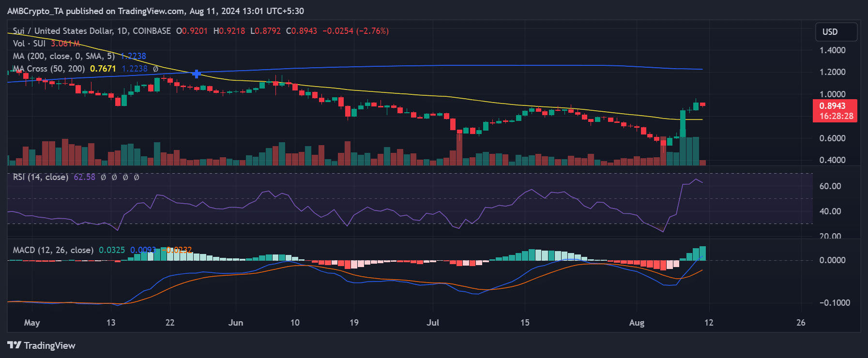
Task: Click the MACD histogram value 0.0325
Action: point(112,250)
